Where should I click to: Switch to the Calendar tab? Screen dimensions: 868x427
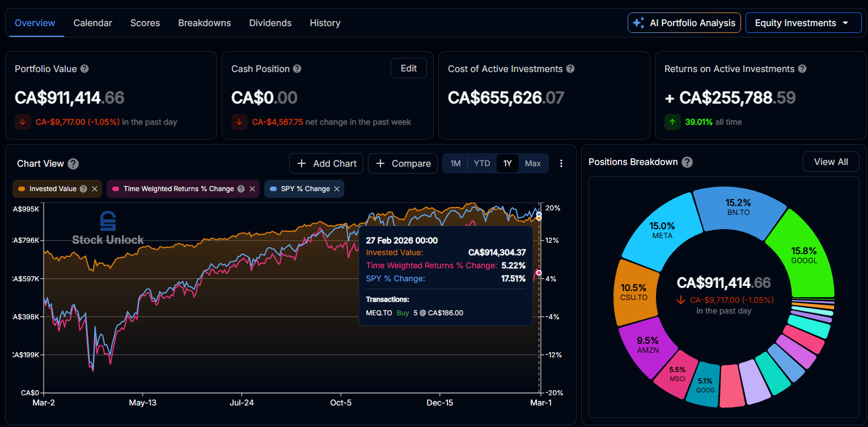coord(93,23)
